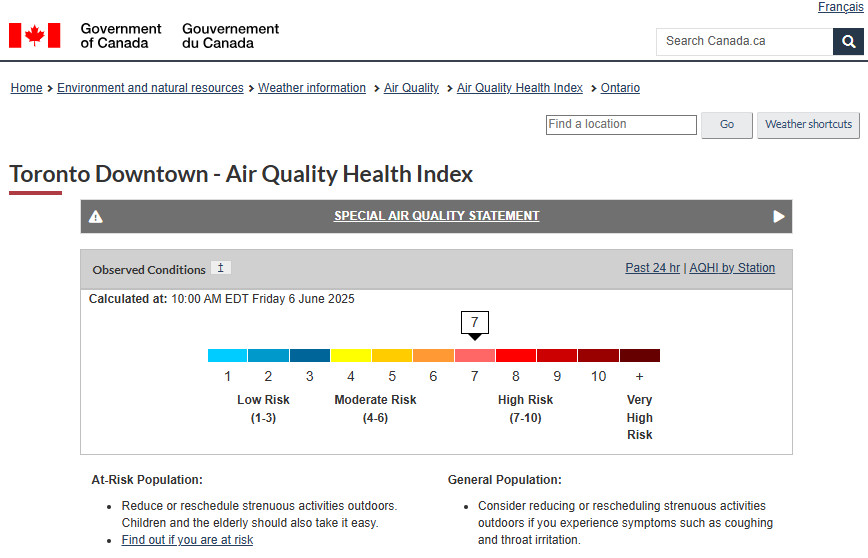Click the At-Risk Population heading
The height and width of the screenshot is (558, 868).
coord(147,480)
